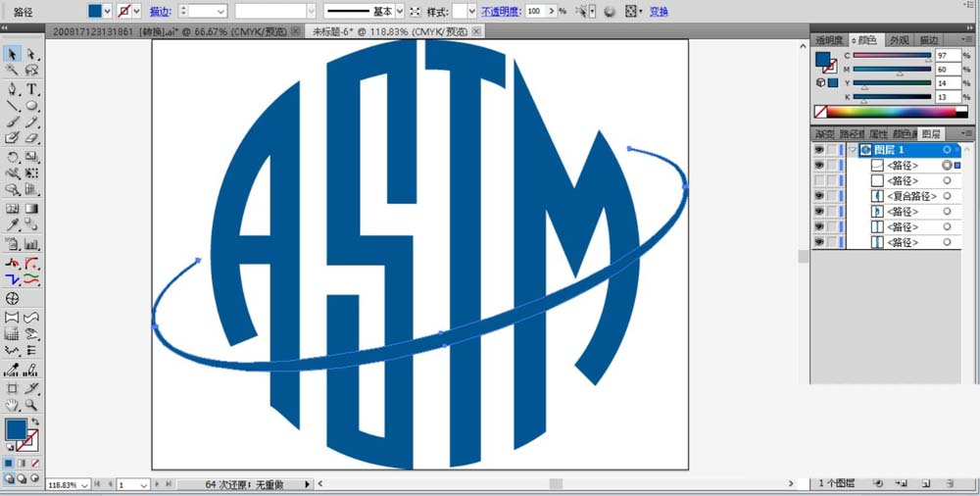The width and height of the screenshot is (980, 496).
Task: Pick the Lasso tool
Action: 32,70
